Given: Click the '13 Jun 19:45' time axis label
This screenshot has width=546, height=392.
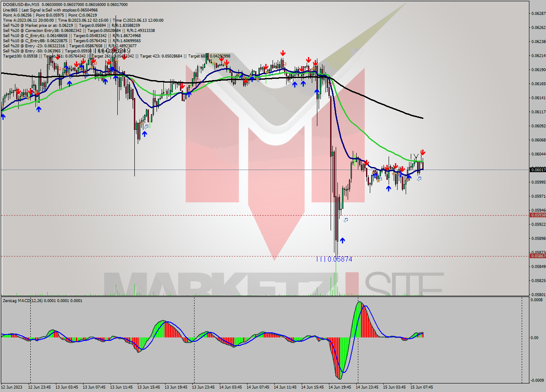Looking at the screenshot, I should pos(176,387).
